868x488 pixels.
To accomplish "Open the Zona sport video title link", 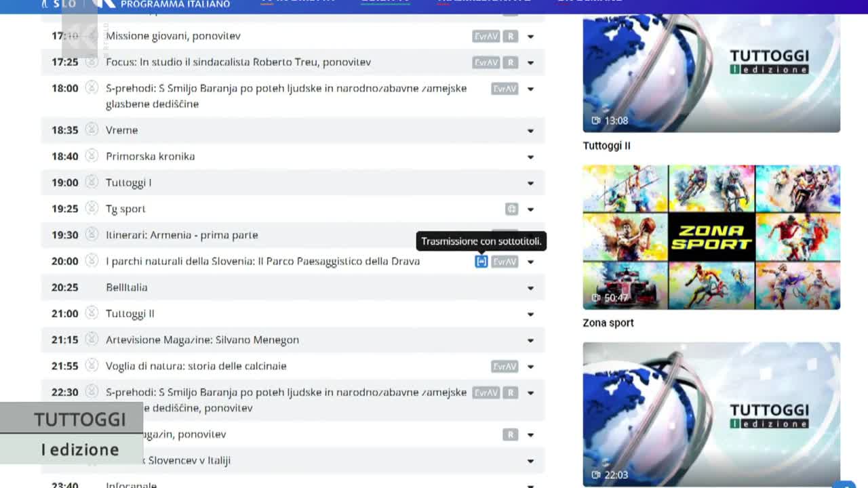I will 608,323.
